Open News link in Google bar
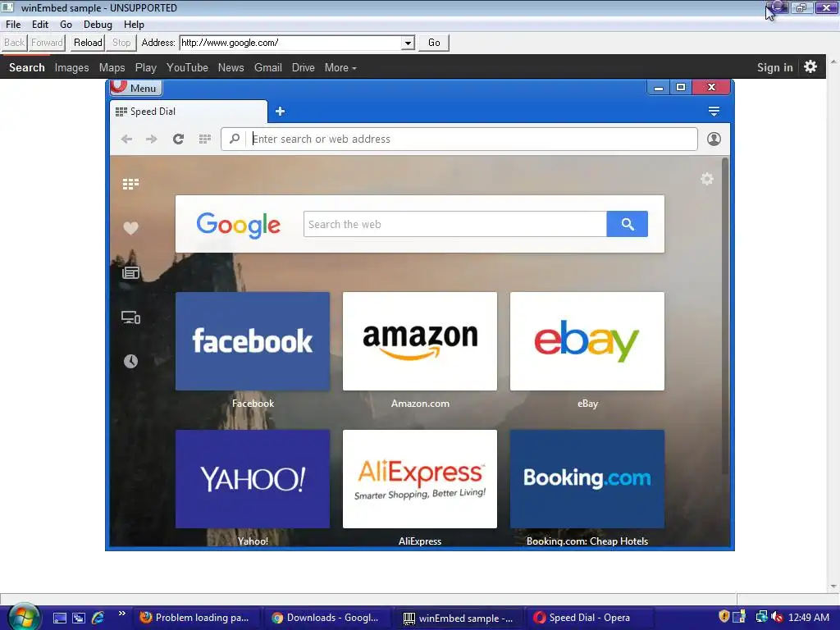840x630 pixels. click(231, 67)
